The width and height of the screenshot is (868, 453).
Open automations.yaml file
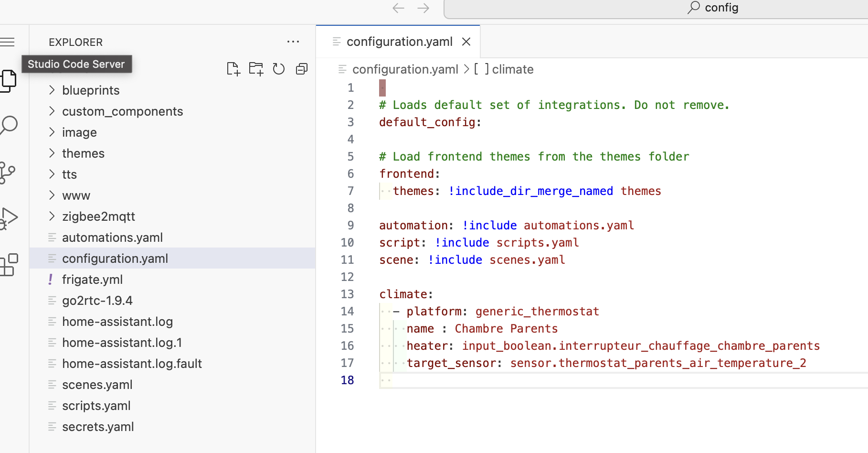(172, 237)
